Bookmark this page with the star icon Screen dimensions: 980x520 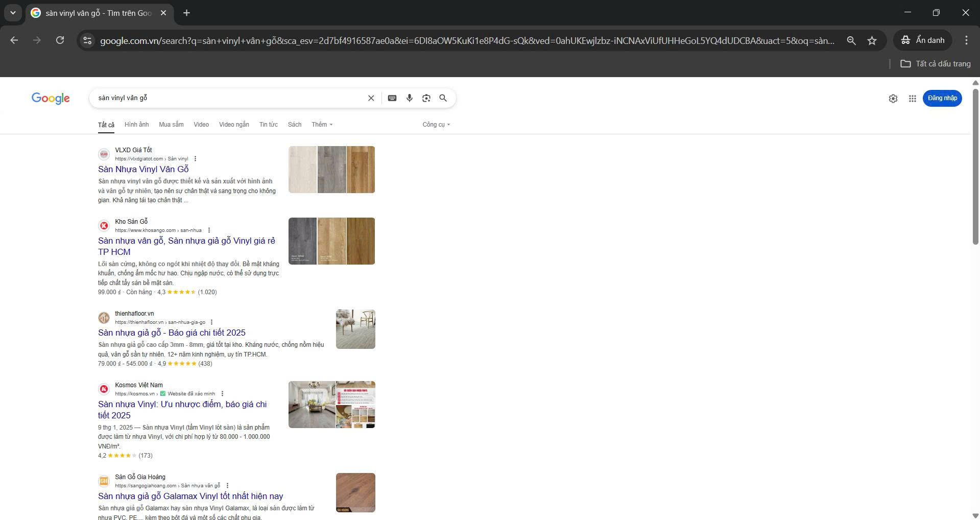872,40
